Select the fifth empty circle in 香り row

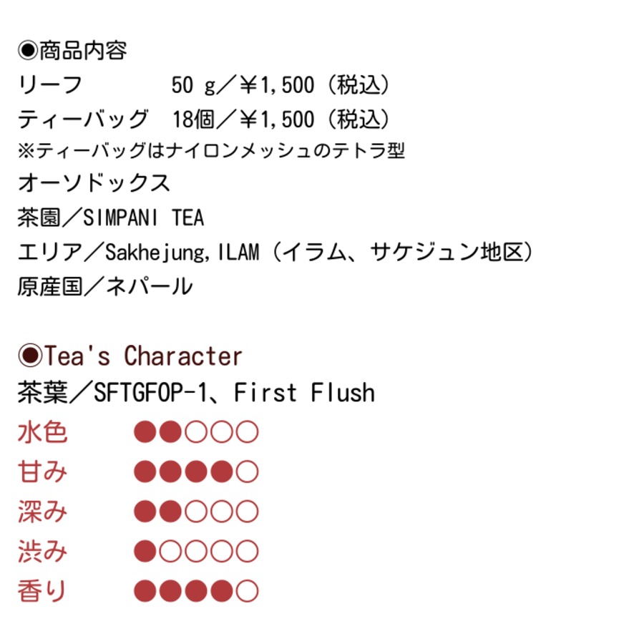[247, 592]
